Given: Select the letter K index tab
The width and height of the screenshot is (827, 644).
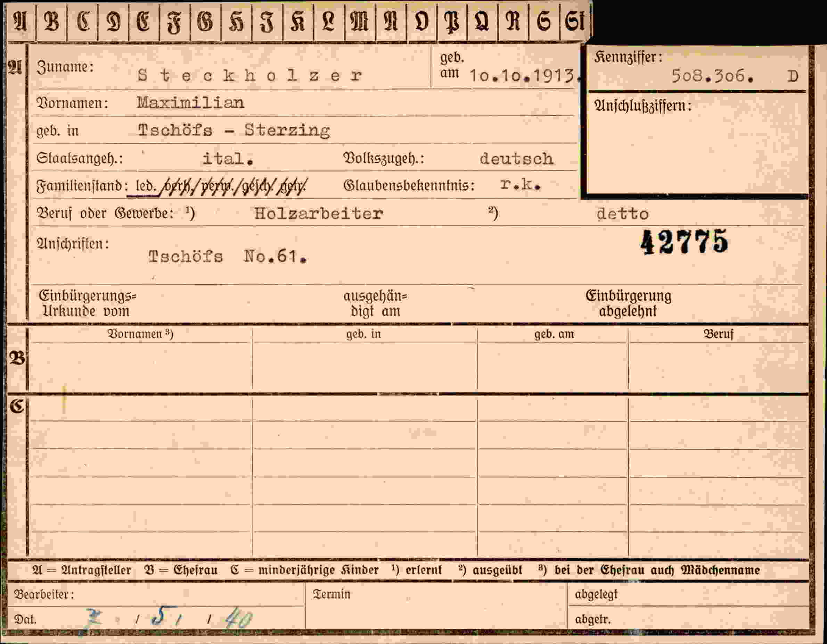Looking at the screenshot, I should [298, 22].
